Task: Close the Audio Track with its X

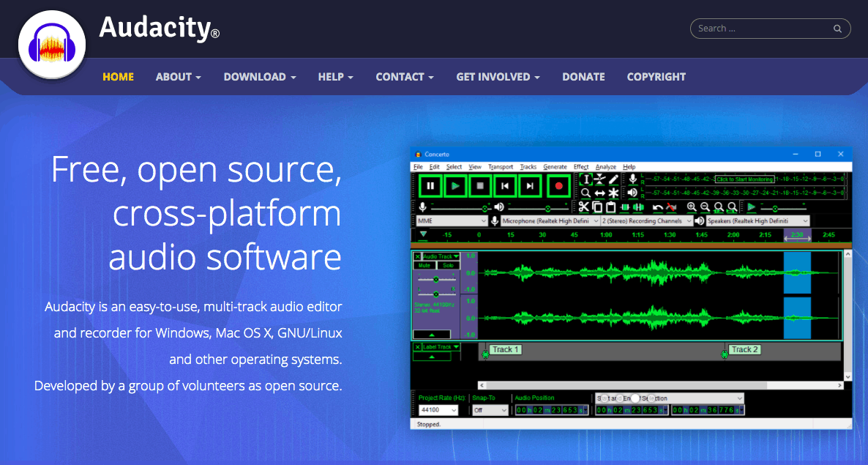Action: point(417,256)
